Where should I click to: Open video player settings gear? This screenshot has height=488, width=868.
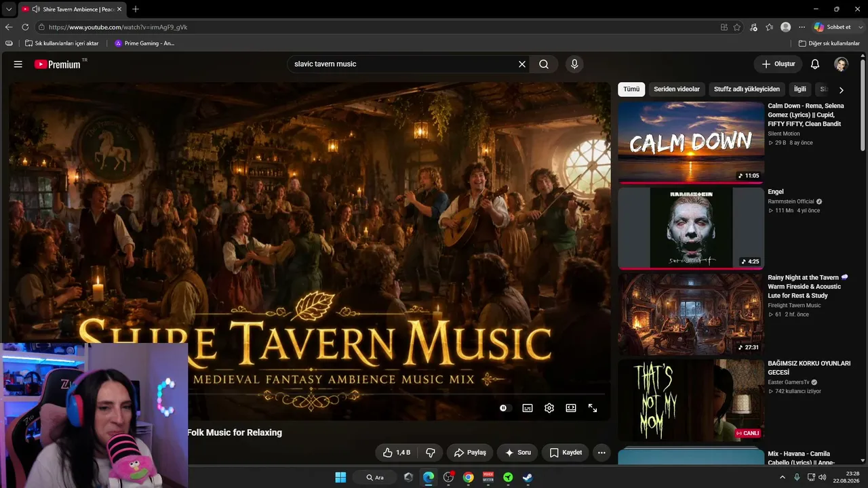click(549, 408)
